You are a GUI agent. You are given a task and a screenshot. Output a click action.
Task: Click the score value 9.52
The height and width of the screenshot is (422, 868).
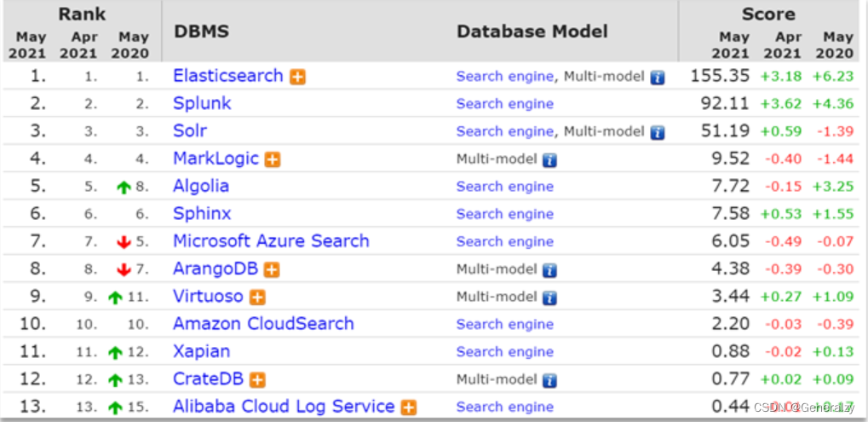coord(731,159)
